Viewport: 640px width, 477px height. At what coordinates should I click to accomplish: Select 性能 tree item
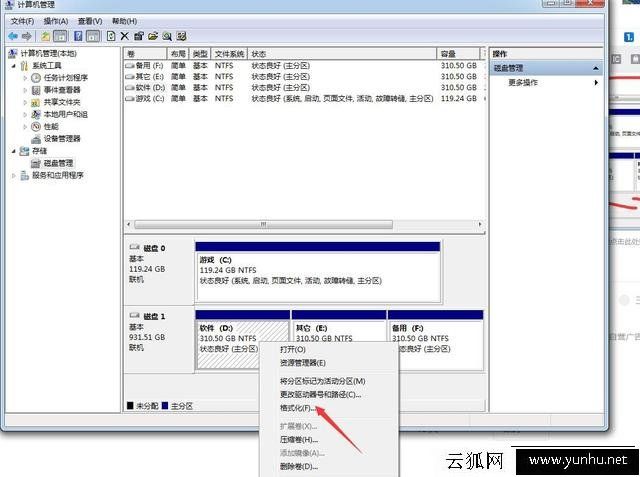(x=51, y=126)
